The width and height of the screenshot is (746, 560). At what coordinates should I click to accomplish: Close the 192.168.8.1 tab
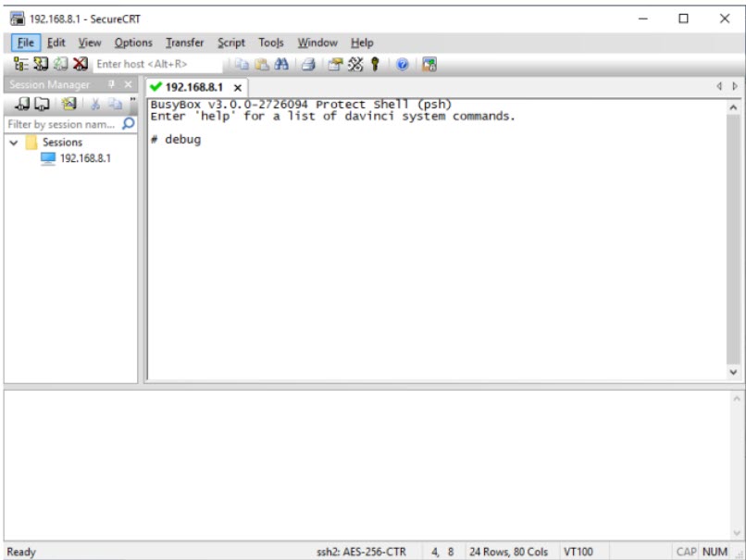[x=238, y=86]
